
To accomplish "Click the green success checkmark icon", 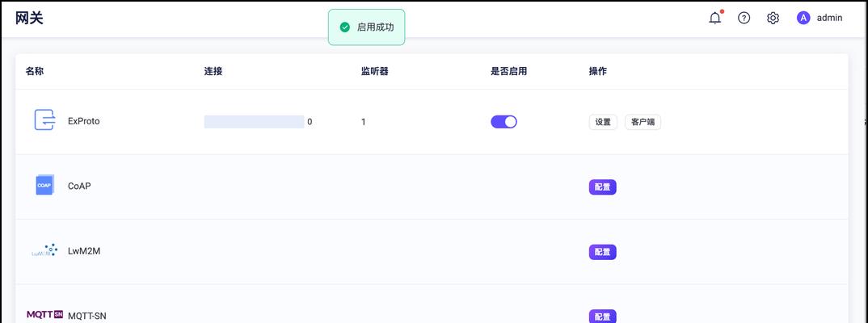I will tap(345, 27).
